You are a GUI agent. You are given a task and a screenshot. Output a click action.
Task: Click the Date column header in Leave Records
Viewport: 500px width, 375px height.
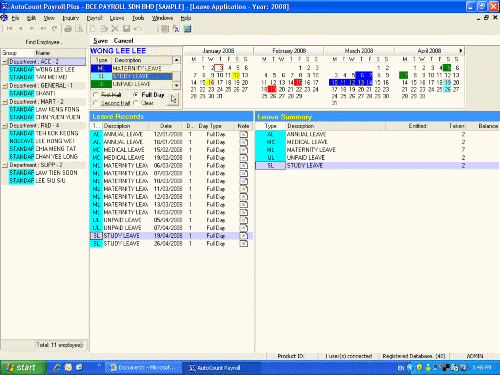pos(166,126)
